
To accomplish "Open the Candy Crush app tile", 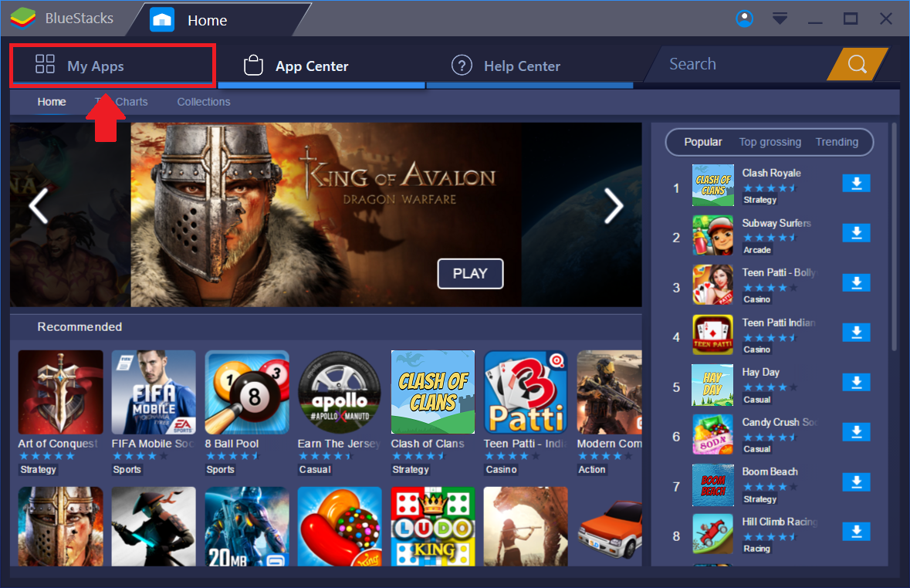I will pos(340,526).
